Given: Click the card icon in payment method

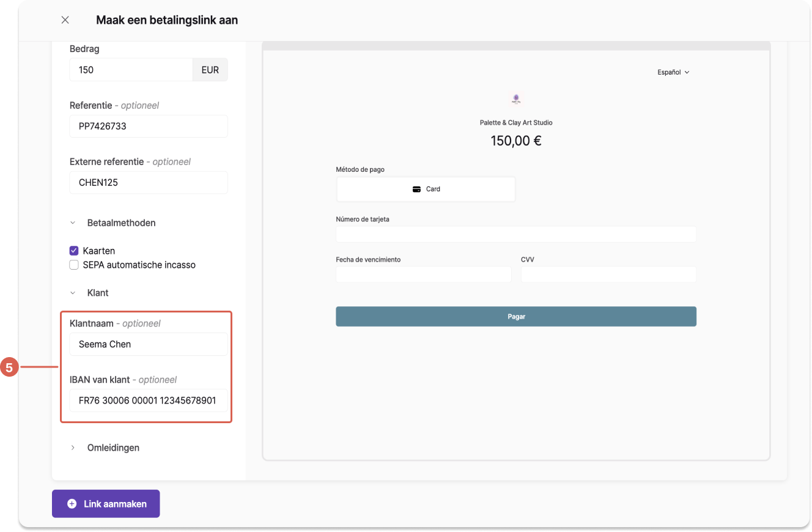Looking at the screenshot, I should click(416, 189).
